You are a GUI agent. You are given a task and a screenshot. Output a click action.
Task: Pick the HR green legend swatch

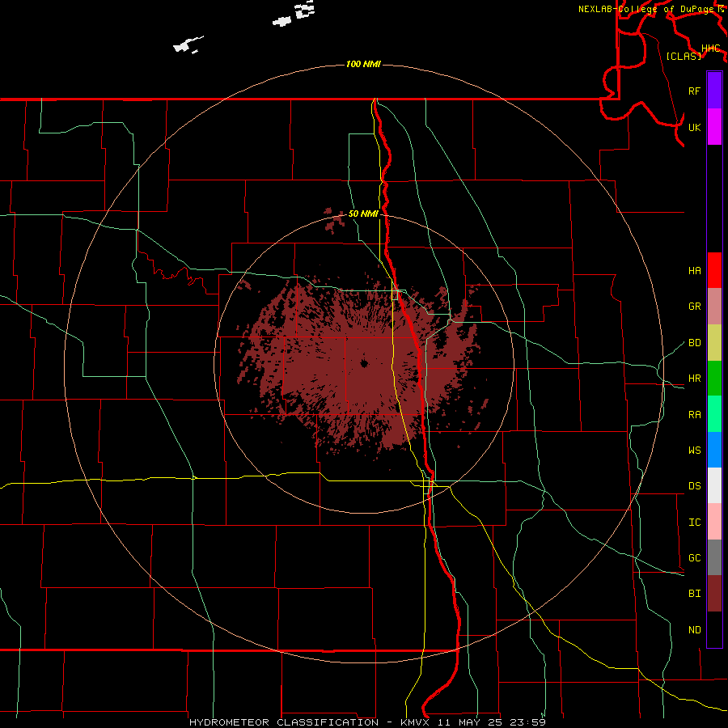[x=714, y=379]
